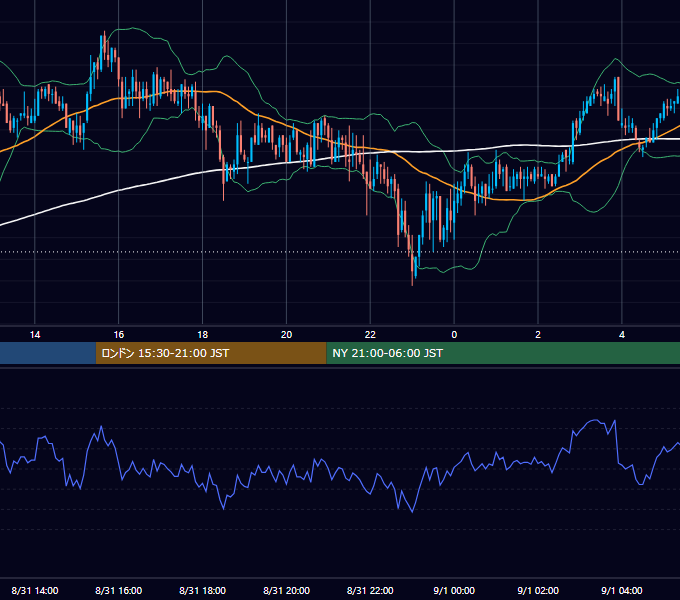Click the 18 hour label on chart axis
The width and height of the screenshot is (680, 600).
pos(203,335)
